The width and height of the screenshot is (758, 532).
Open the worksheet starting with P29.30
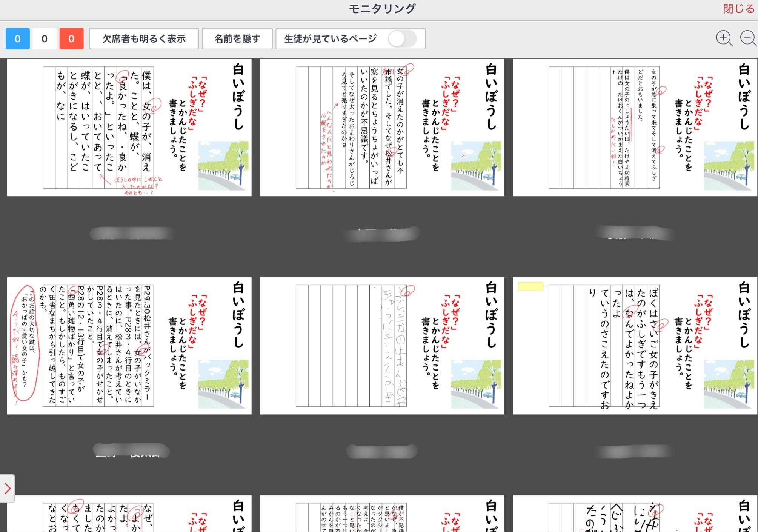pos(129,346)
